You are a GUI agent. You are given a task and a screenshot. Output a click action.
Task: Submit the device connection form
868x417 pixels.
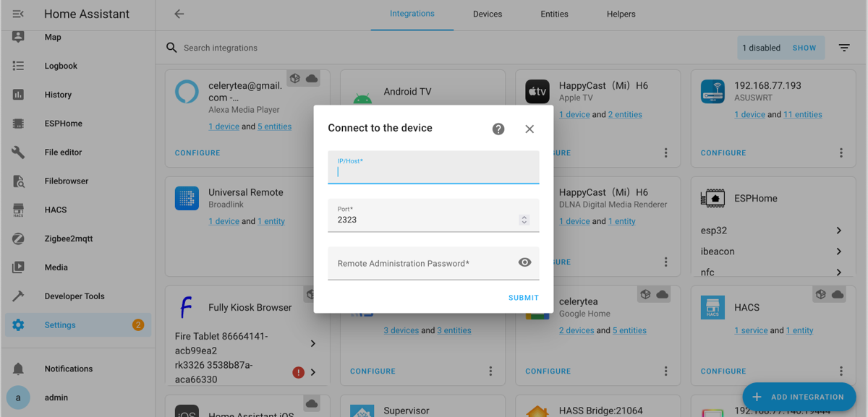pos(524,298)
